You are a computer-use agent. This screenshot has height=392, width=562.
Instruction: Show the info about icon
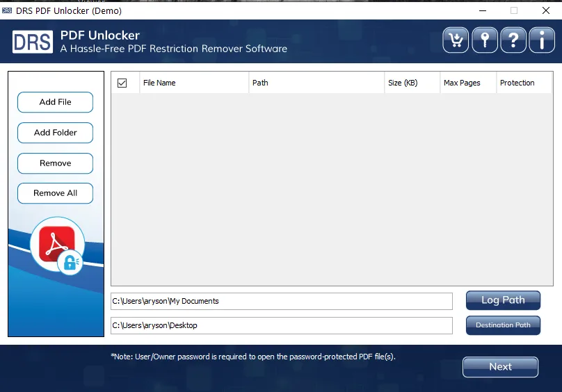(x=542, y=40)
